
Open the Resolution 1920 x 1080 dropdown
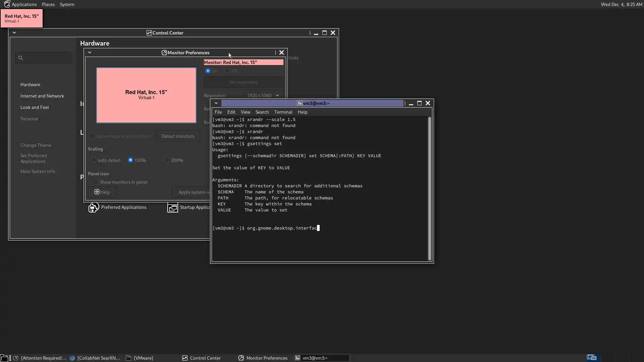coord(263,96)
